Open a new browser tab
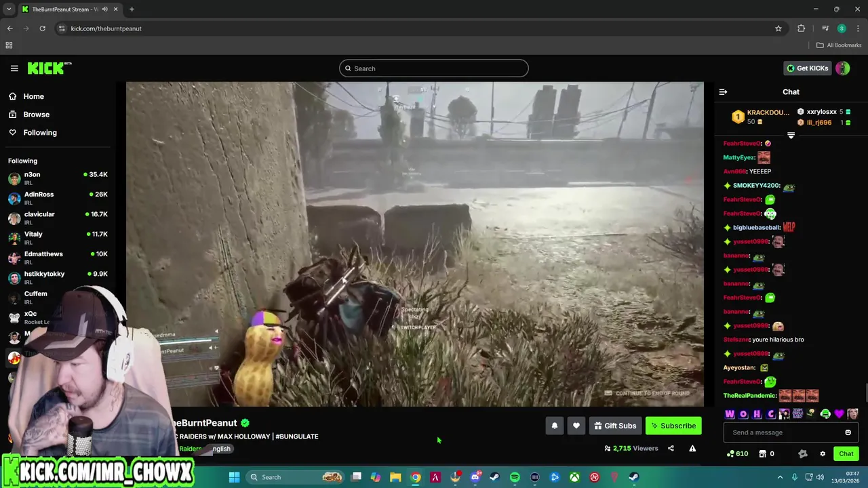This screenshot has width=868, height=488. click(x=132, y=9)
